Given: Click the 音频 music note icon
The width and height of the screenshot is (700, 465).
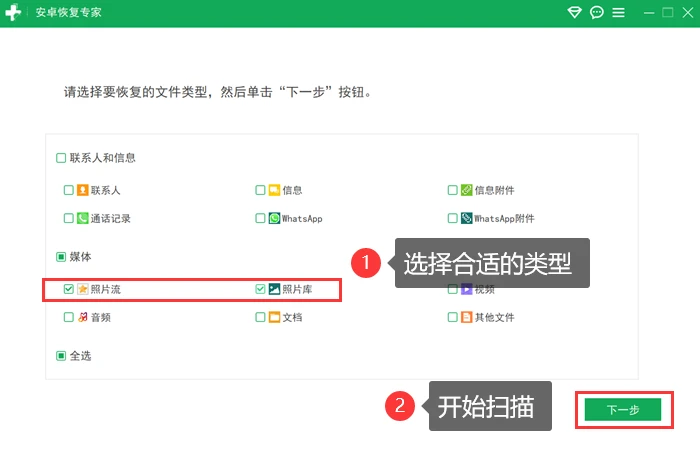Looking at the screenshot, I should [x=83, y=317].
